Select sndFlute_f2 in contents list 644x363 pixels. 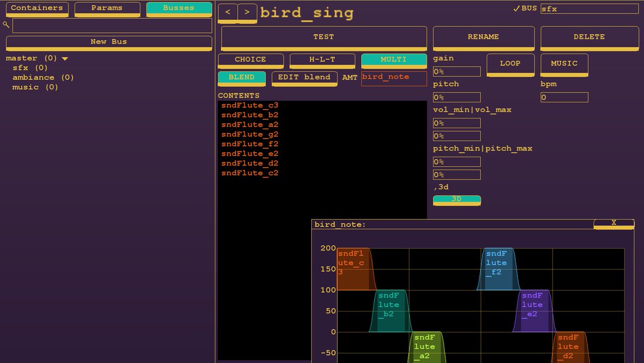coord(250,144)
